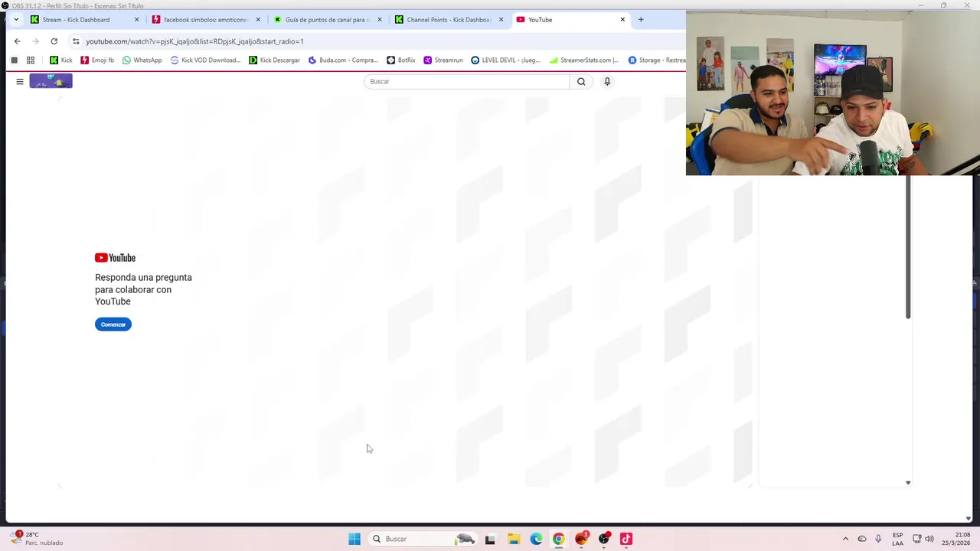Image resolution: width=980 pixels, height=551 pixels.
Task: Click the OneDrive cloud tray icon
Action: pyautogui.click(x=862, y=539)
